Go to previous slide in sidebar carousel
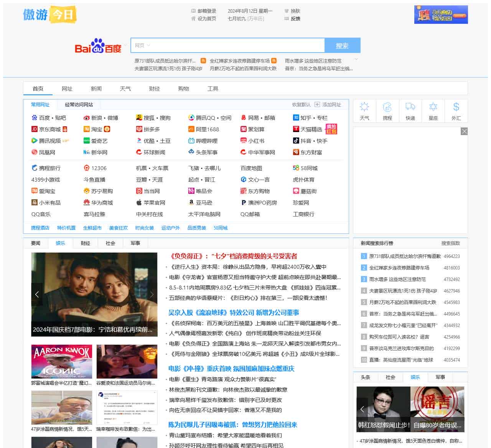This screenshot has width=491, height=448. 362,409
